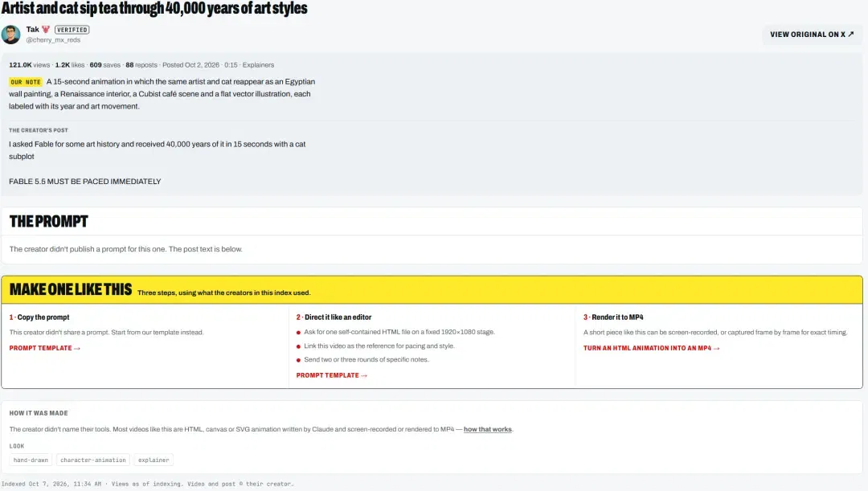Click the VERIFIED badge next to Tak

click(x=72, y=30)
